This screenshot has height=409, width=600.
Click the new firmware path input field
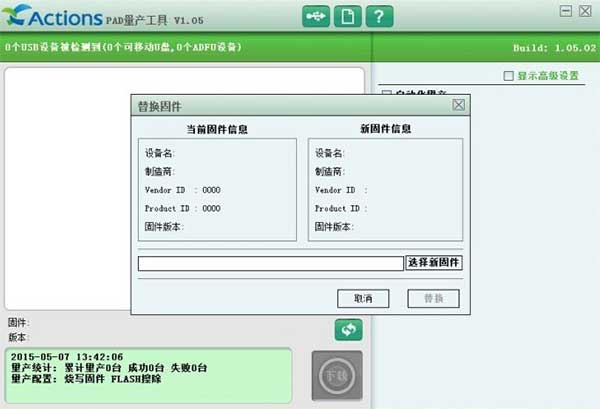(x=270, y=263)
